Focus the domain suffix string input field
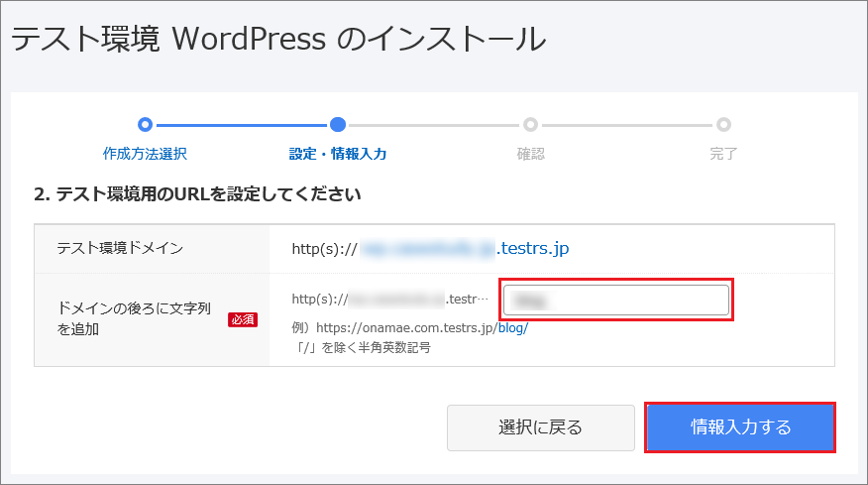This screenshot has width=868, height=485. [616, 300]
